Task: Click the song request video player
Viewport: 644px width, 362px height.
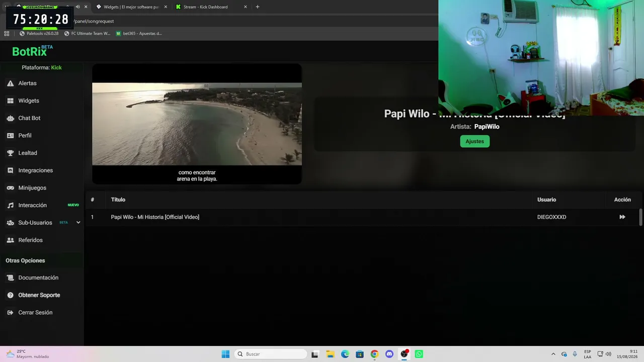Action: 197,124
